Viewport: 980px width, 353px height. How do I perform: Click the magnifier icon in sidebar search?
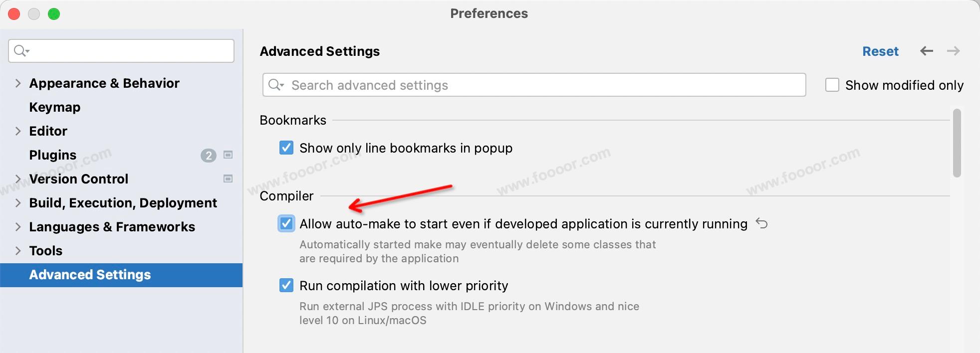(x=21, y=51)
